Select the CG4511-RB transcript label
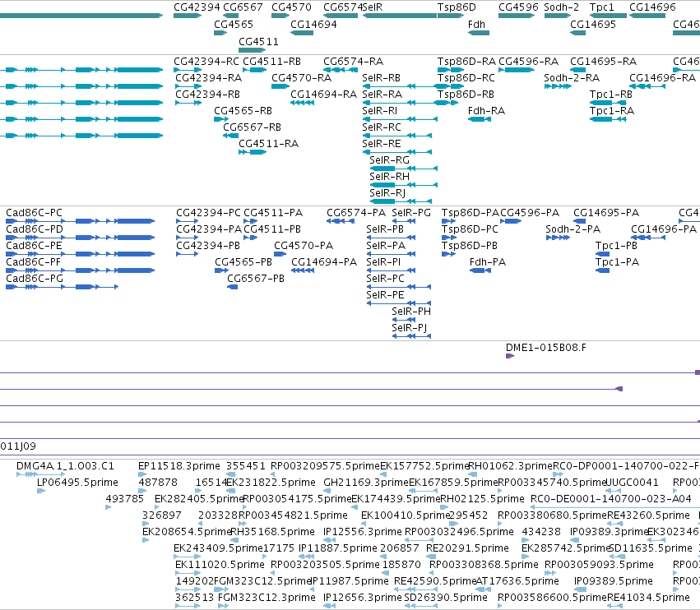700x610 pixels. [x=272, y=61]
